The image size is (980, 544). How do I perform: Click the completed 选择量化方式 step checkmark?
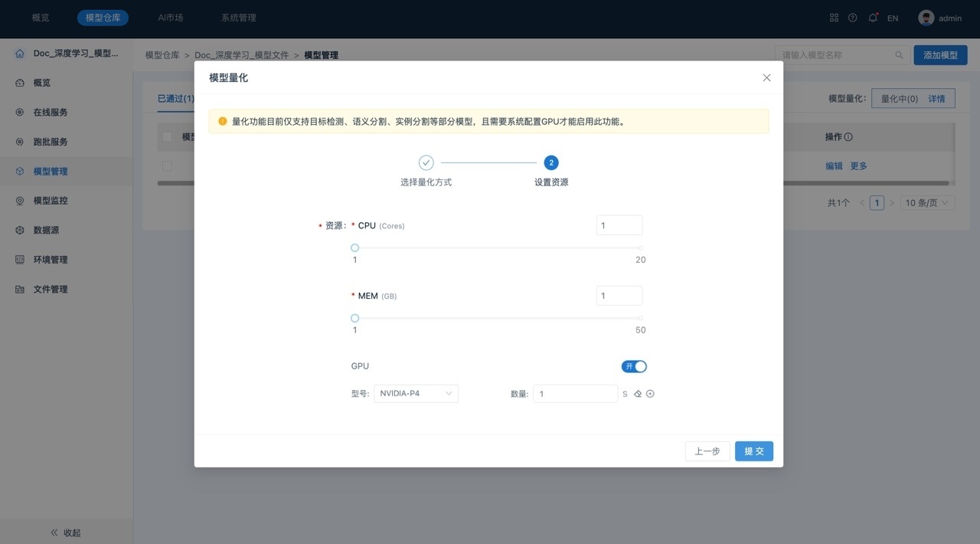426,162
